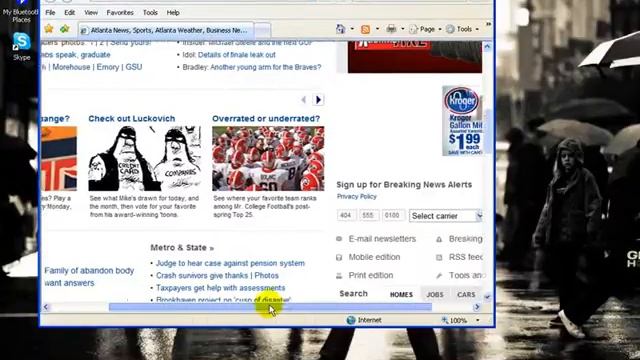
Task: Open the dropdown arrow next to the Home icon
Action: 352,29
